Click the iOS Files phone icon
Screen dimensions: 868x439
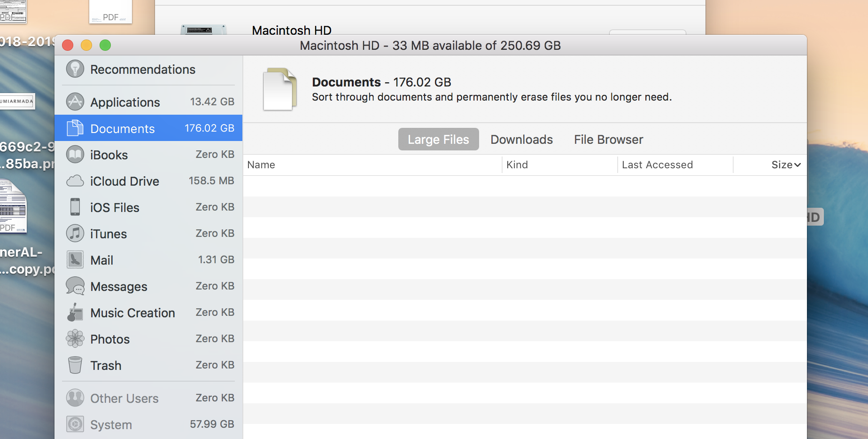coord(75,207)
